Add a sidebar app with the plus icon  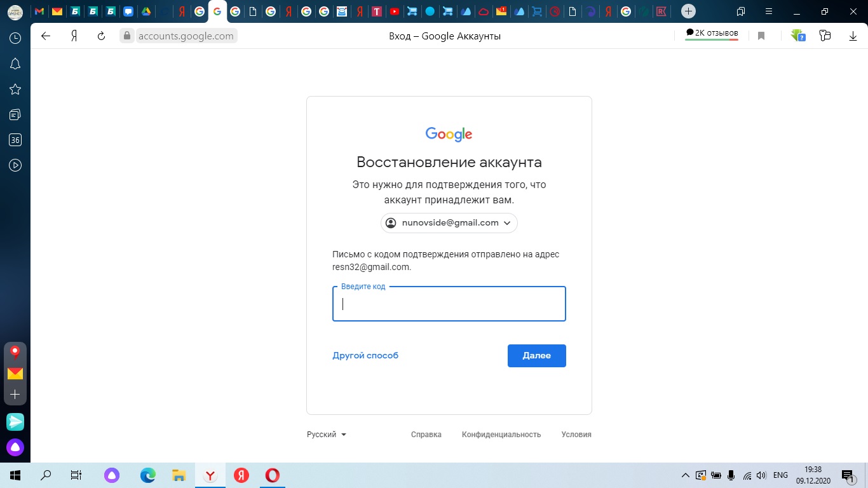pos(15,395)
